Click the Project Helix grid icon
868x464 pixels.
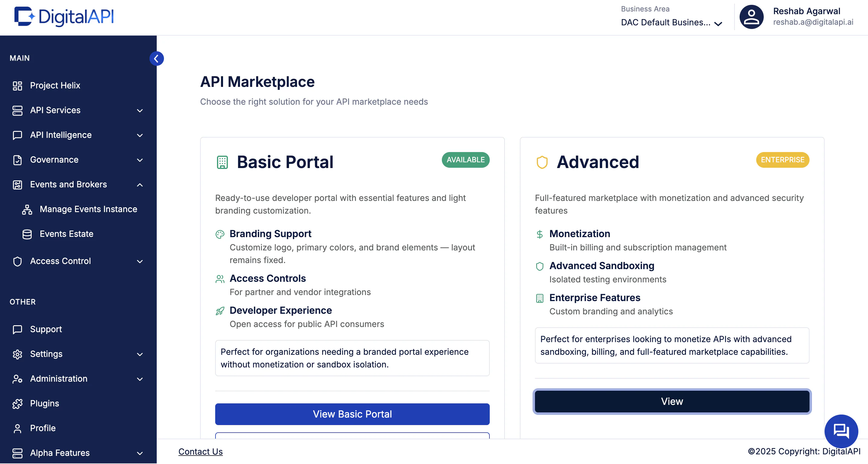point(17,86)
